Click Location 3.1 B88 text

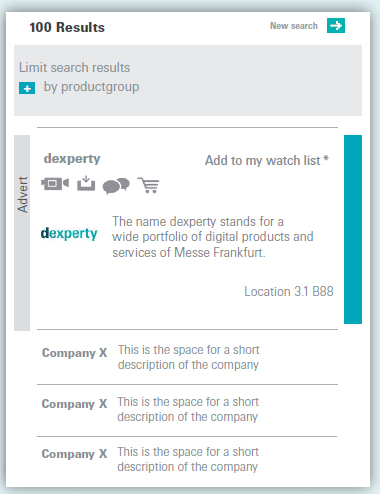click(289, 291)
